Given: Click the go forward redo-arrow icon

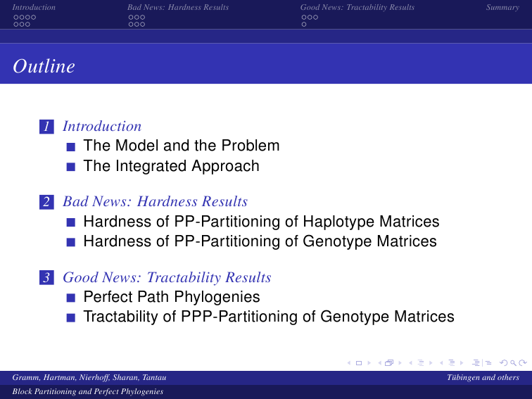Looking at the screenshot, I should point(523,363).
